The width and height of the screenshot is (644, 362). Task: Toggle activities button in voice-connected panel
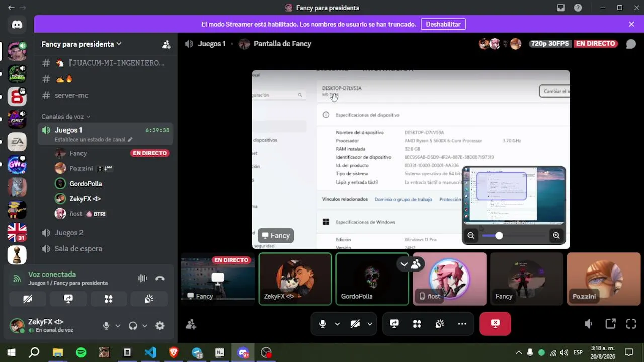coord(108,299)
